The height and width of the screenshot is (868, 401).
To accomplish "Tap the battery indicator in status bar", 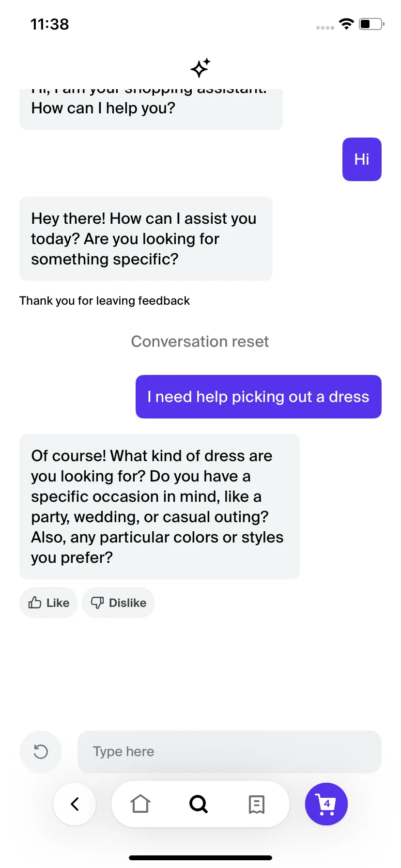I will tap(371, 24).
